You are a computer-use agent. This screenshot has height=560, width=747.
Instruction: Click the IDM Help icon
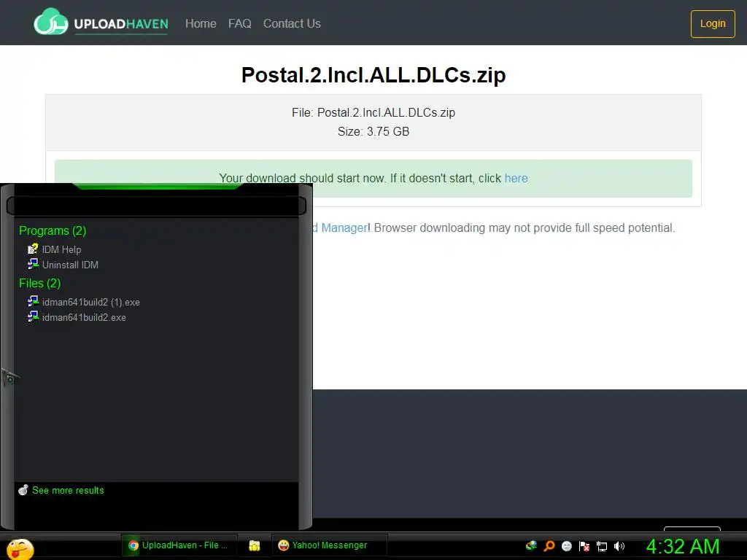point(33,249)
